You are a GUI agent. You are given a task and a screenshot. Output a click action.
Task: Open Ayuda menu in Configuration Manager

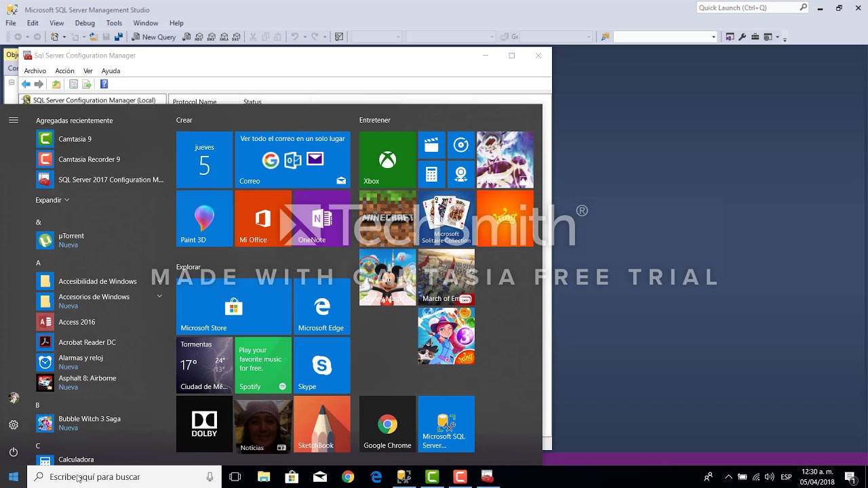pyautogui.click(x=111, y=70)
